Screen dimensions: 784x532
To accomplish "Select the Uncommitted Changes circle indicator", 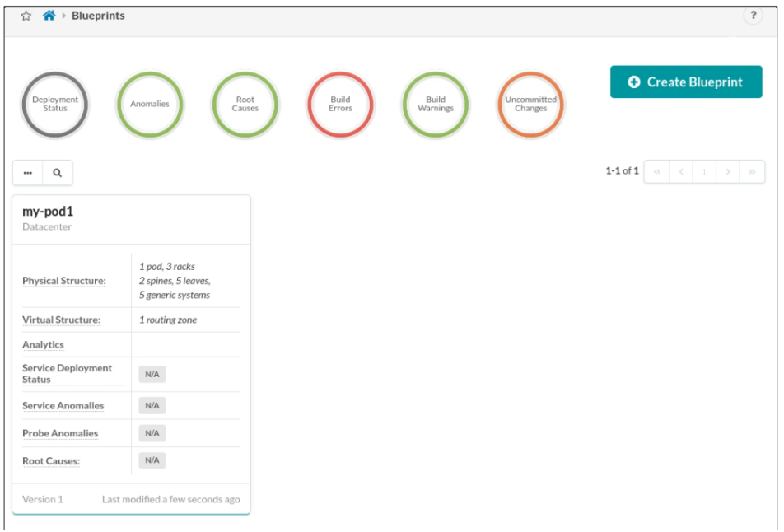I will click(x=531, y=105).
